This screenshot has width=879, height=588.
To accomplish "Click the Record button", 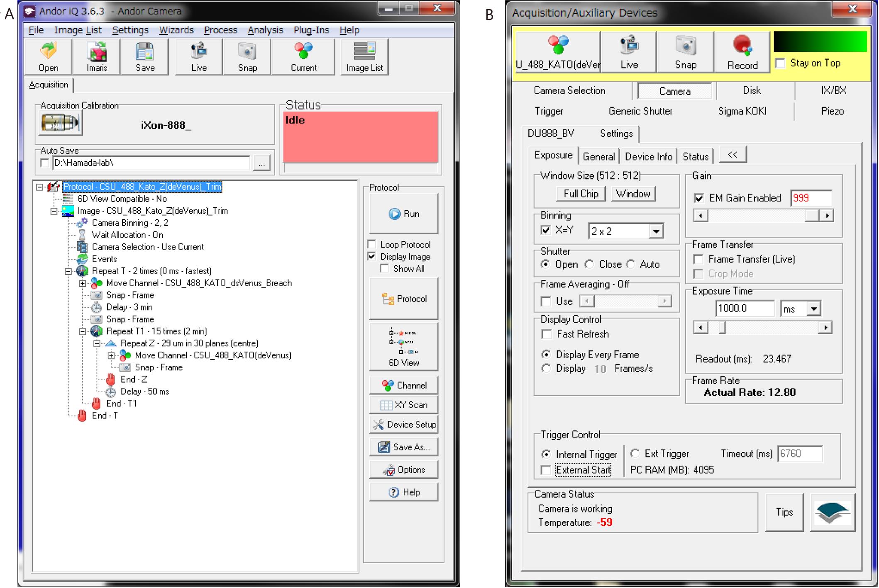I will point(742,51).
